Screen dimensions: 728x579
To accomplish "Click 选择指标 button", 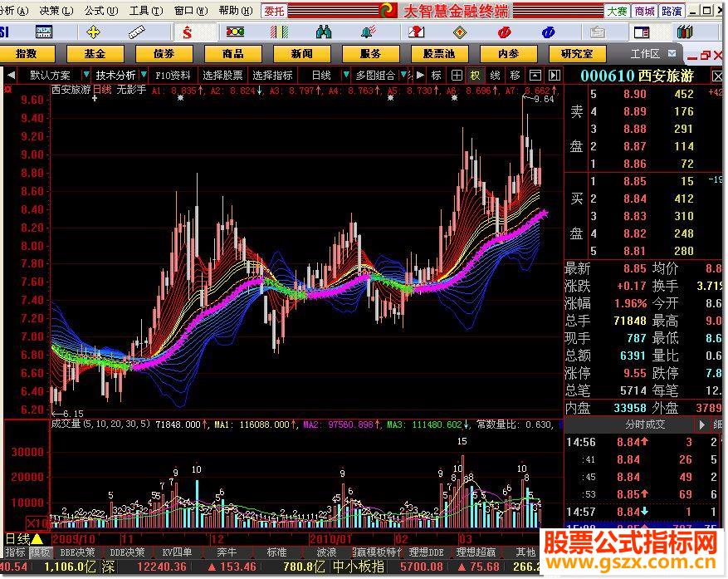I will click(272, 75).
